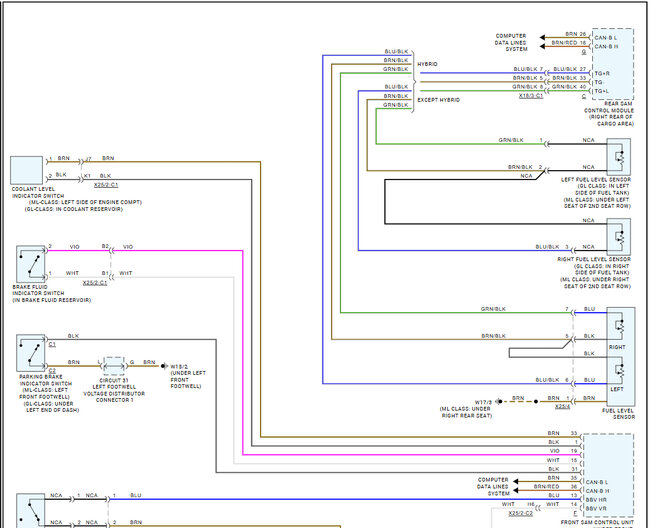Screen dimensions: 650x528
Task: Select the Circuit 31 dashed connector box
Action: [114, 366]
